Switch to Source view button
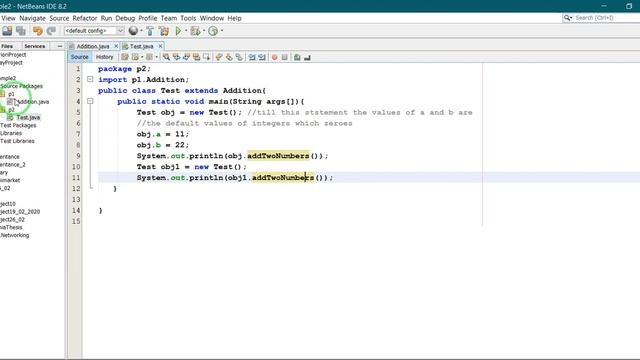 79,57
